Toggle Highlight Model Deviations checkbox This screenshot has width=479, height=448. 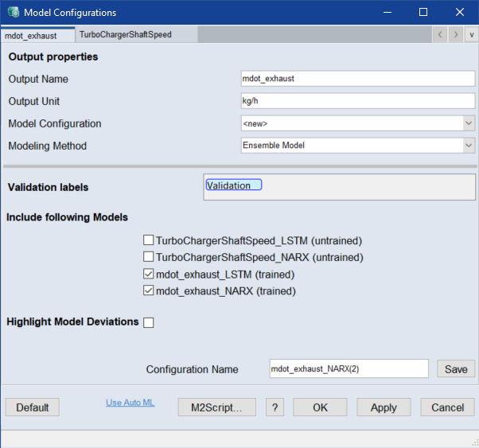148,322
